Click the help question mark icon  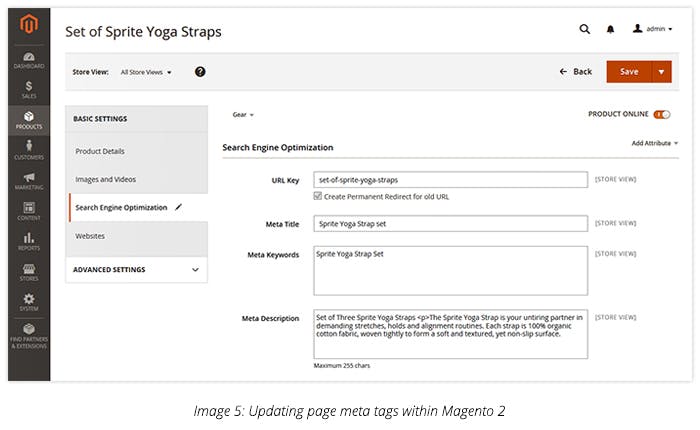point(200,71)
